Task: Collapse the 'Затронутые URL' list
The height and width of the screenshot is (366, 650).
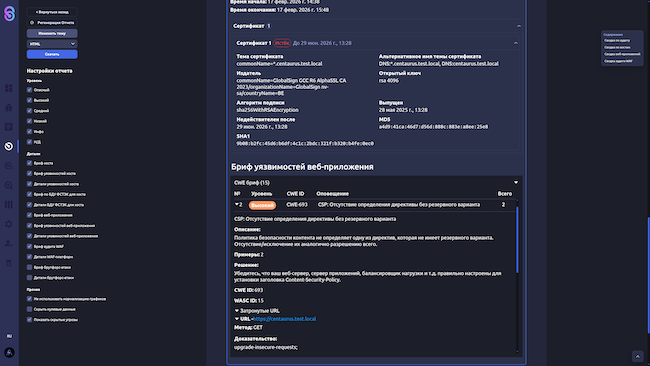Action: (x=237, y=310)
